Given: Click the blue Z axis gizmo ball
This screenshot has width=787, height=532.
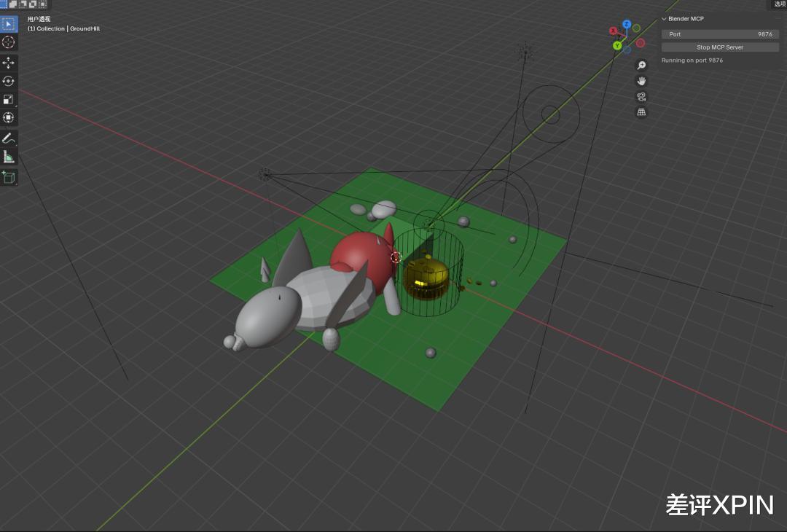Looking at the screenshot, I should [x=627, y=24].
